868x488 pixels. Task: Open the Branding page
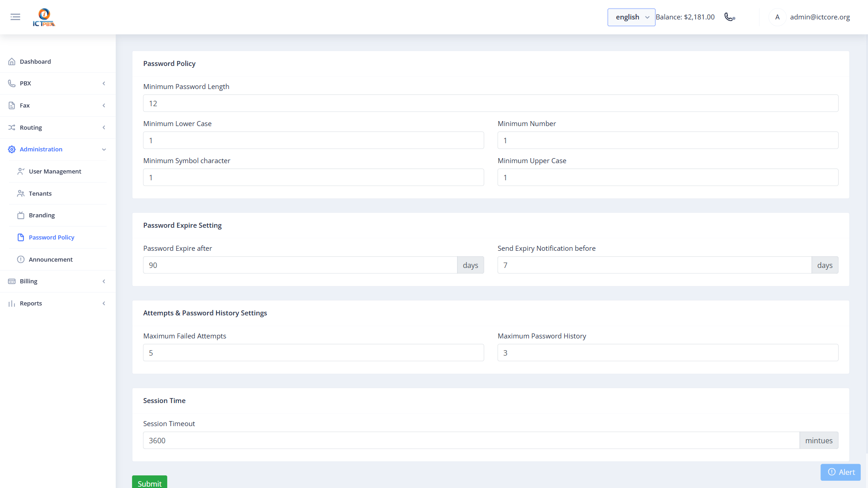click(x=58, y=216)
